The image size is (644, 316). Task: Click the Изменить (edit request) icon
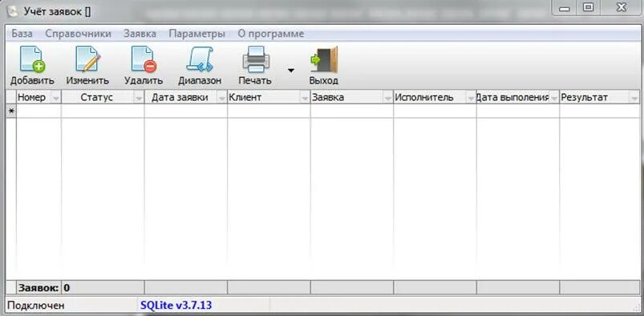87,59
